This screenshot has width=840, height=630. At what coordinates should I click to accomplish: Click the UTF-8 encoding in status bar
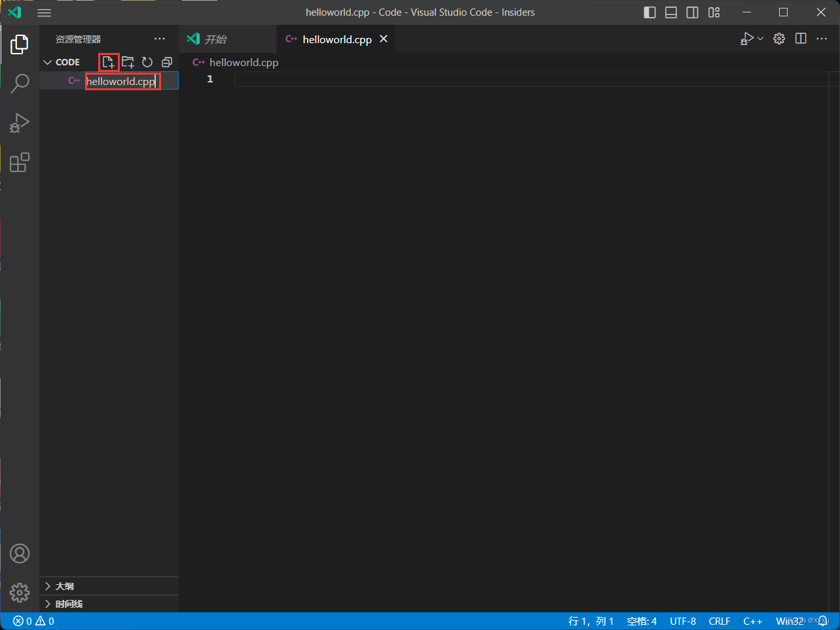tap(683, 621)
